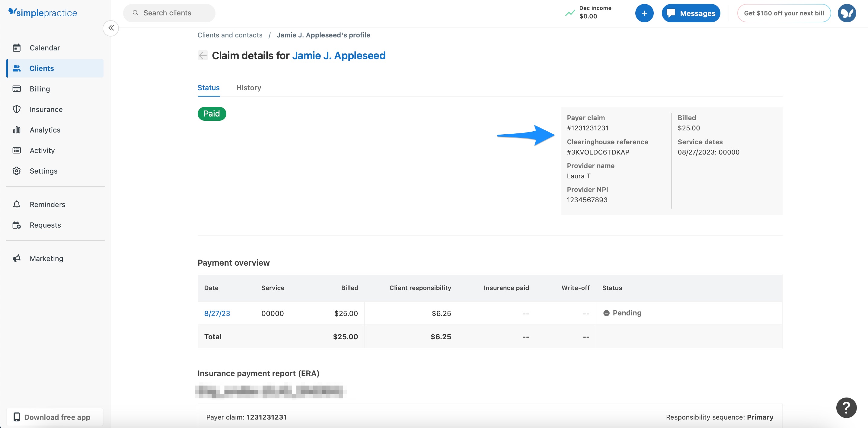Click the Clients people icon
Screen dimensions: 868x428
(x=17, y=69)
